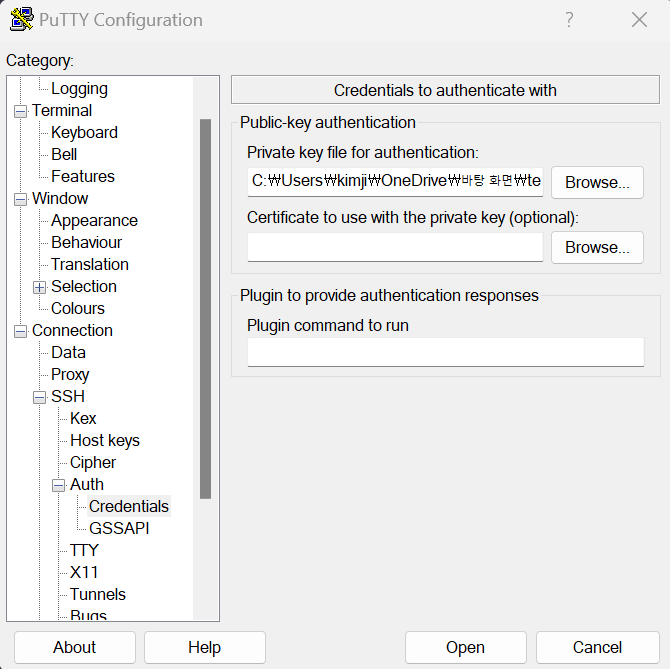Click the certificate file input field
Viewport: 670px width, 669px height.
pos(395,247)
